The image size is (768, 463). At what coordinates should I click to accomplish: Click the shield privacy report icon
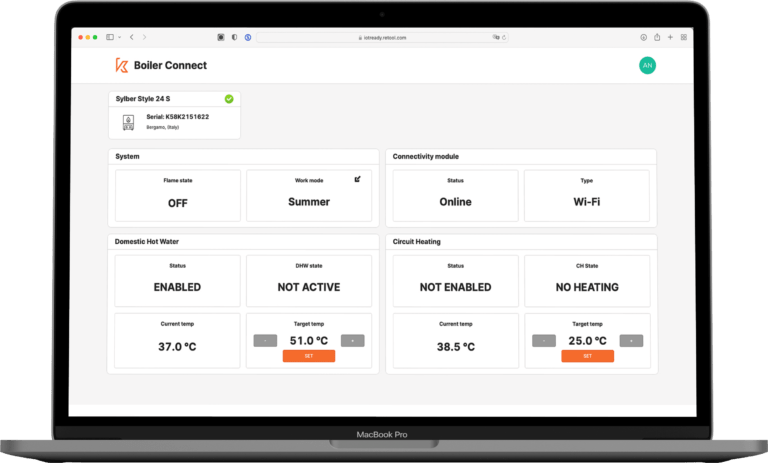[235, 37]
